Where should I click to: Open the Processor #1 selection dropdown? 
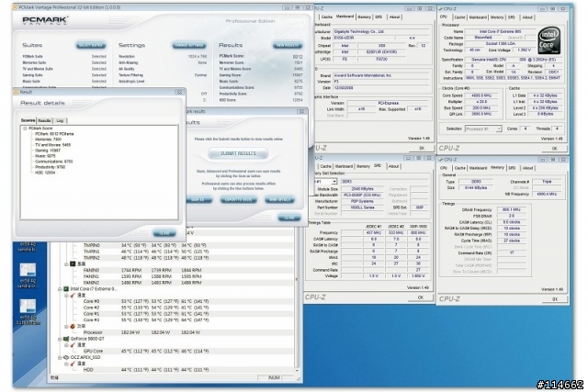click(x=499, y=129)
